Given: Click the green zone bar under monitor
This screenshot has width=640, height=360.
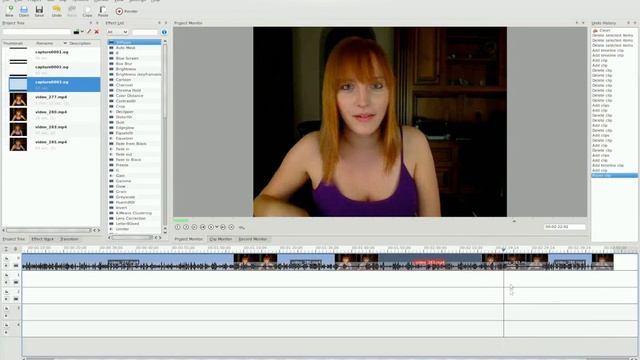Looking at the screenshot, I should pyautogui.click(x=181, y=220).
